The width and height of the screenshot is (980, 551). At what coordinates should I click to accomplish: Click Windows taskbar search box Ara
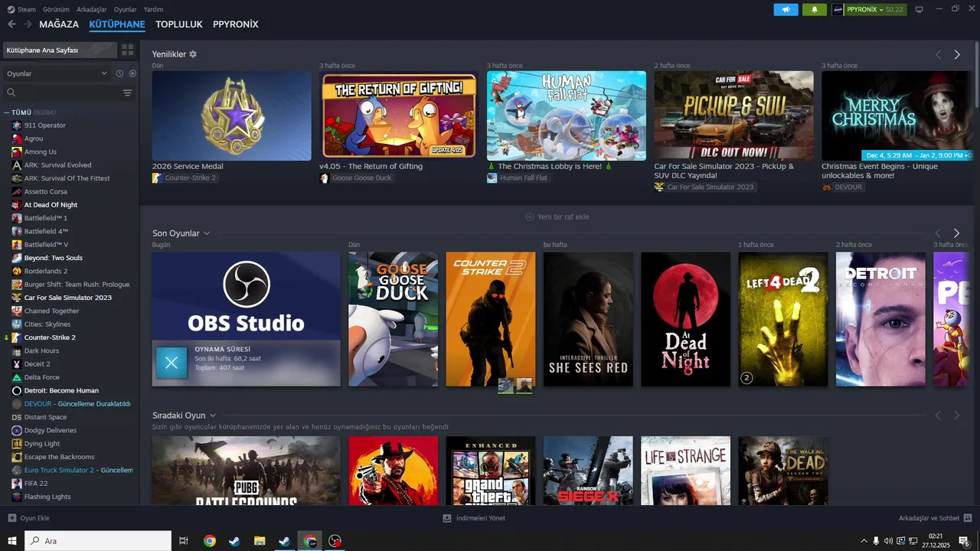point(98,541)
